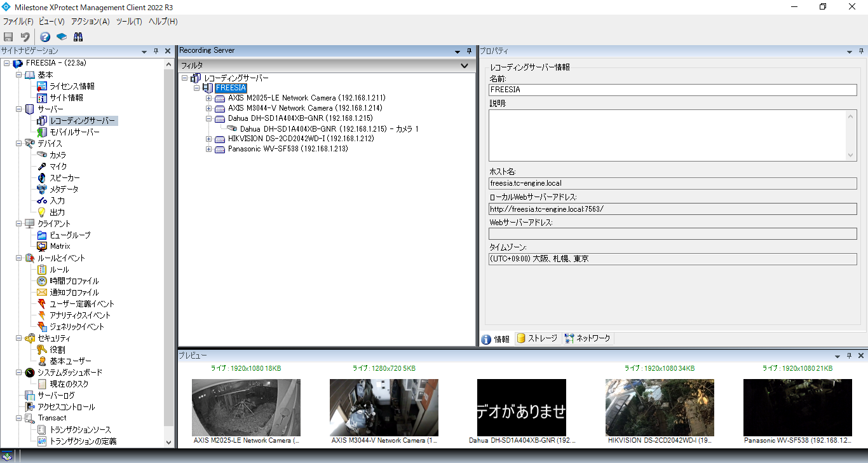Click the Undo arrow toolbar icon

(25, 37)
